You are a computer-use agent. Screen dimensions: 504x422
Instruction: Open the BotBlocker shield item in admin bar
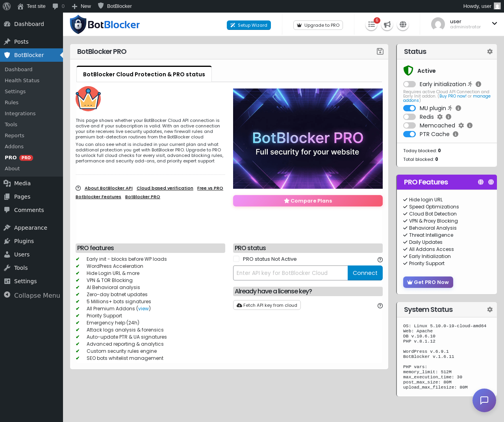pyautogui.click(x=115, y=6)
